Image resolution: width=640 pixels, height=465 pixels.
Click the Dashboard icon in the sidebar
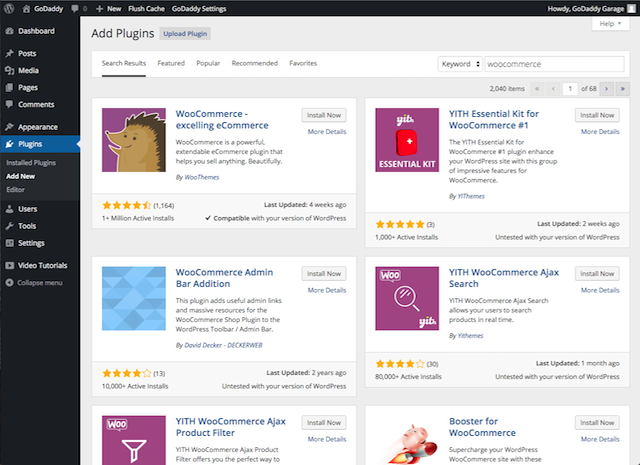[9, 31]
